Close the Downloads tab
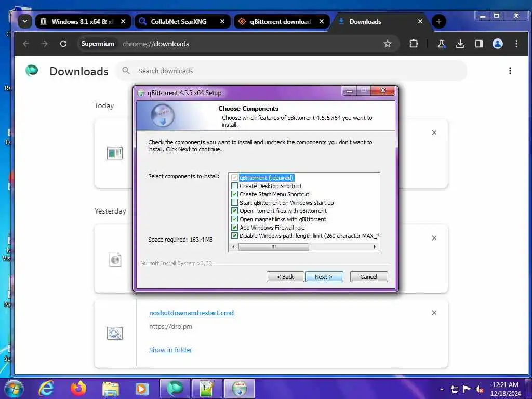 (420, 21)
